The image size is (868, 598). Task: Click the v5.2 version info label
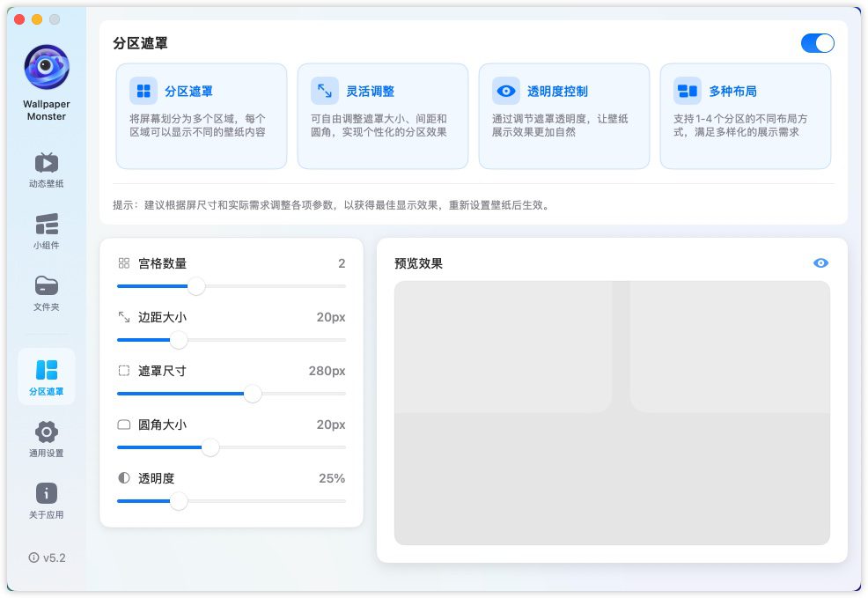point(47,557)
